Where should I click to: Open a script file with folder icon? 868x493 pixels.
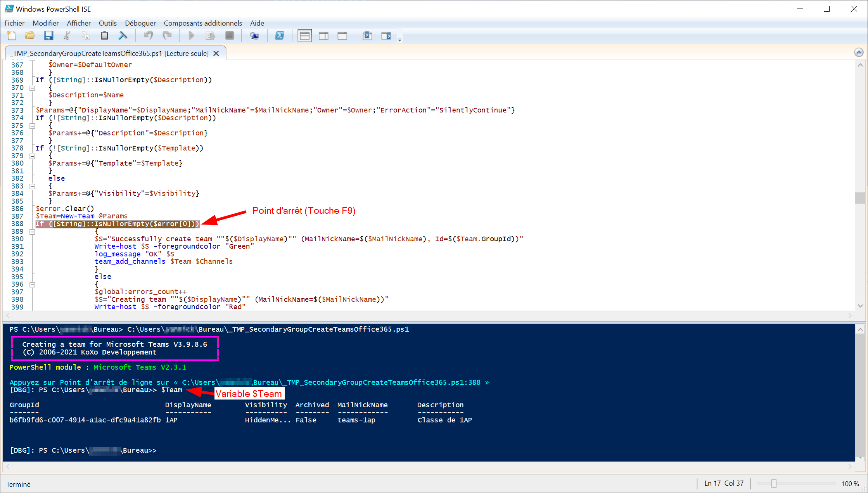30,36
